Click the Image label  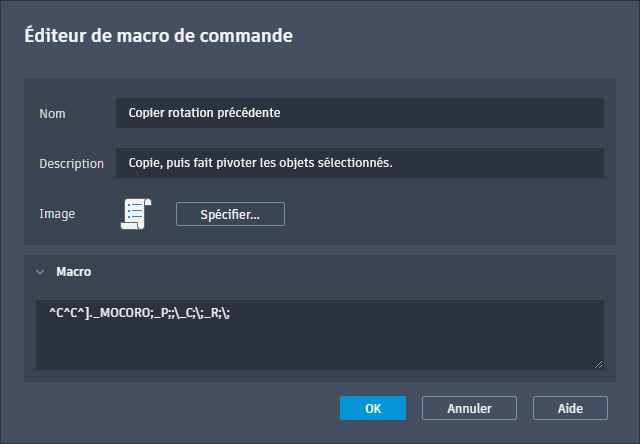click(x=57, y=214)
